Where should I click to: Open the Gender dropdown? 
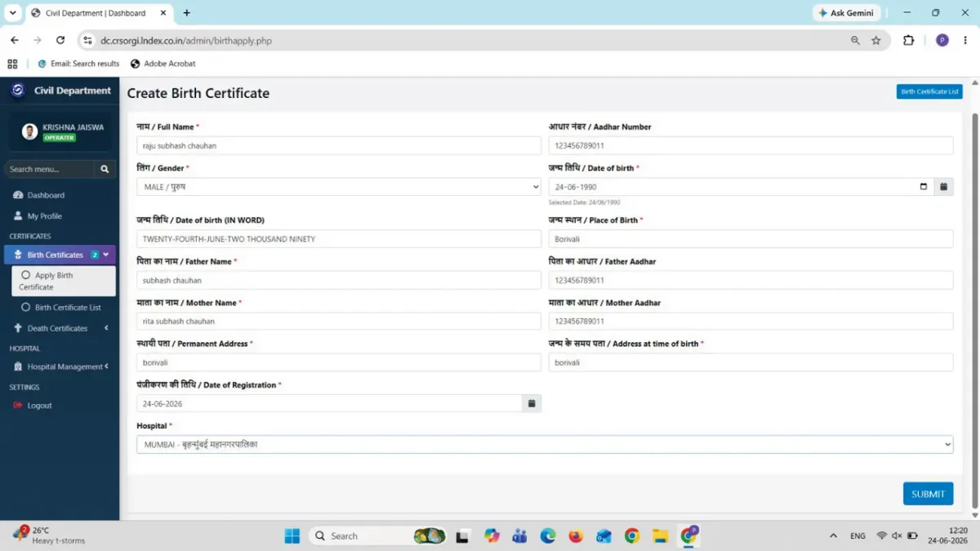[339, 187]
